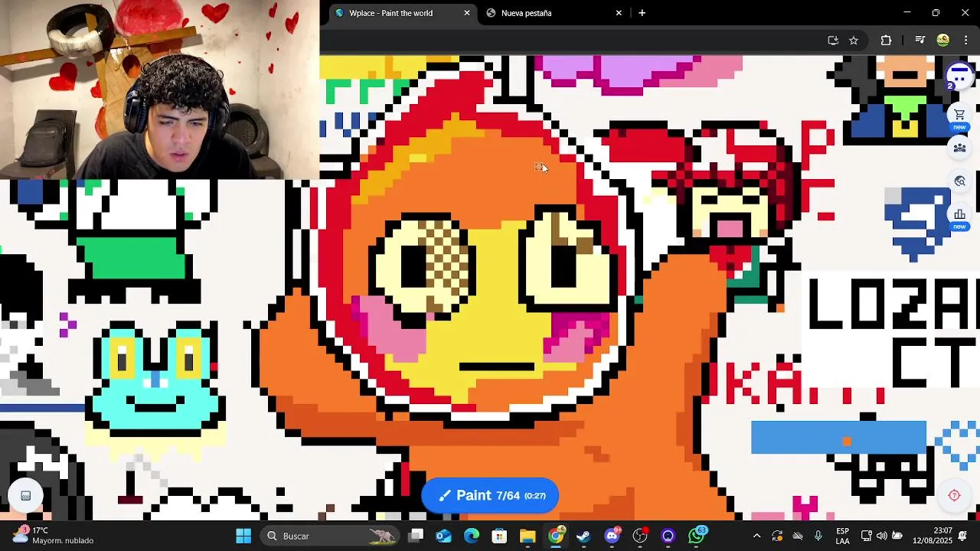980x551 pixels.
Task: Open Task View in taskbar
Action: 416,536
